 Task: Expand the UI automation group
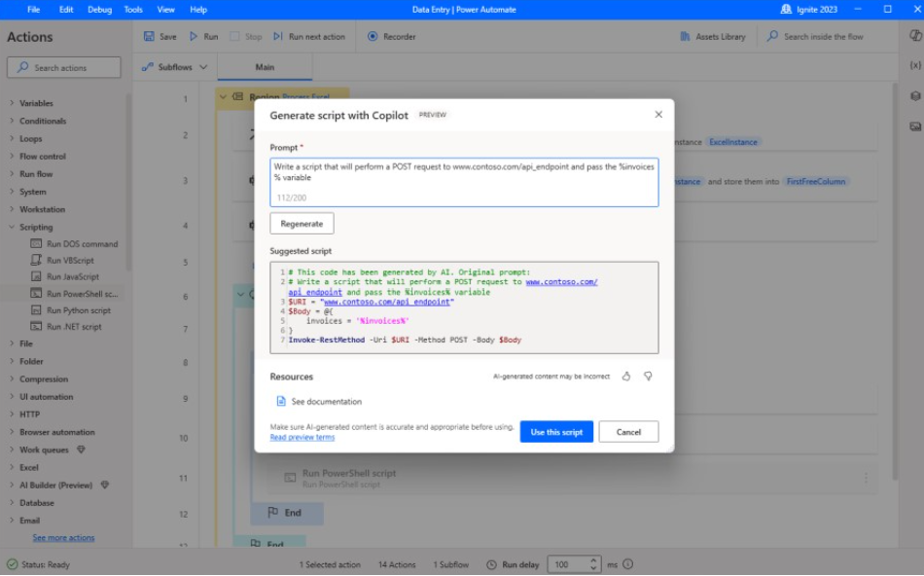pyautogui.click(x=12, y=396)
